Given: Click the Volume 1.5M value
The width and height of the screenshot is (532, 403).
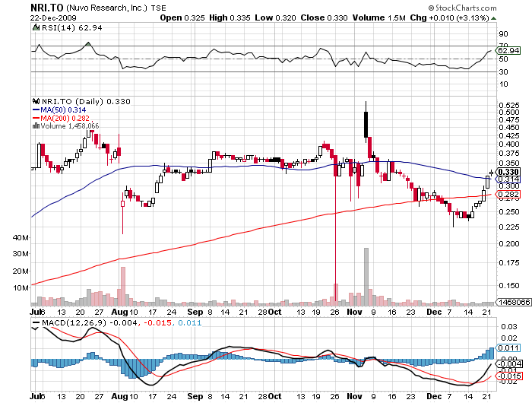Looking at the screenshot, I should click(x=379, y=17).
